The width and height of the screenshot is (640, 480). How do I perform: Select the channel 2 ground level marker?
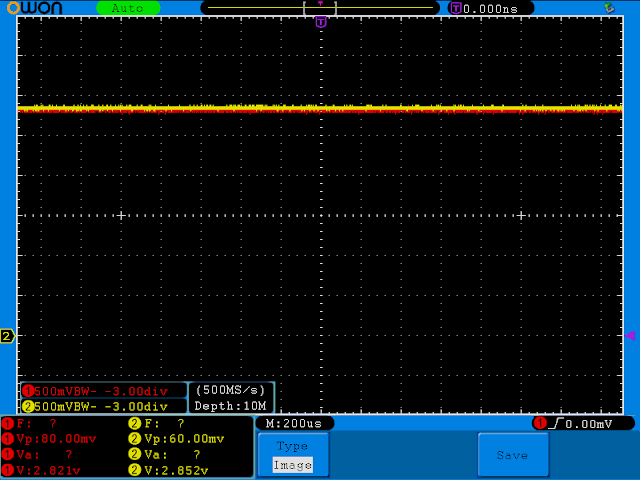pos(7,336)
